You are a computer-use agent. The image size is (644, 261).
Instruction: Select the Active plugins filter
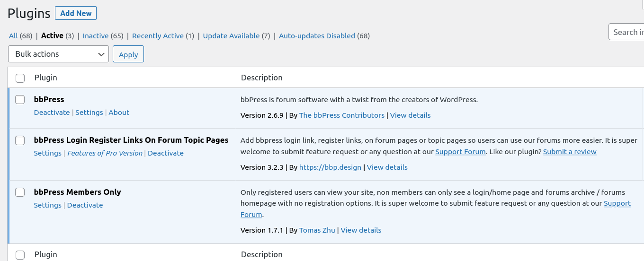[52, 36]
